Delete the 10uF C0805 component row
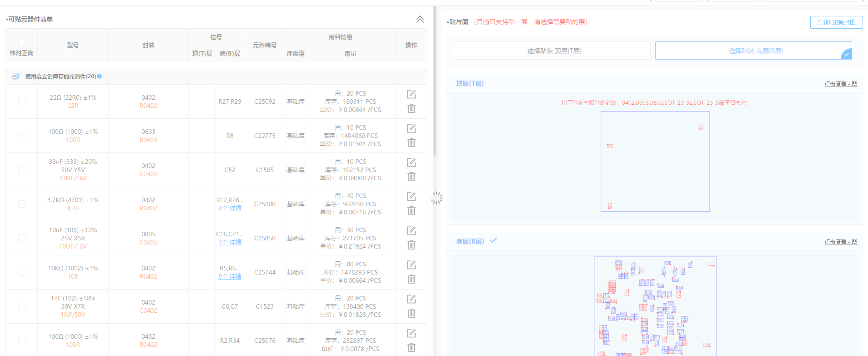 [411, 245]
